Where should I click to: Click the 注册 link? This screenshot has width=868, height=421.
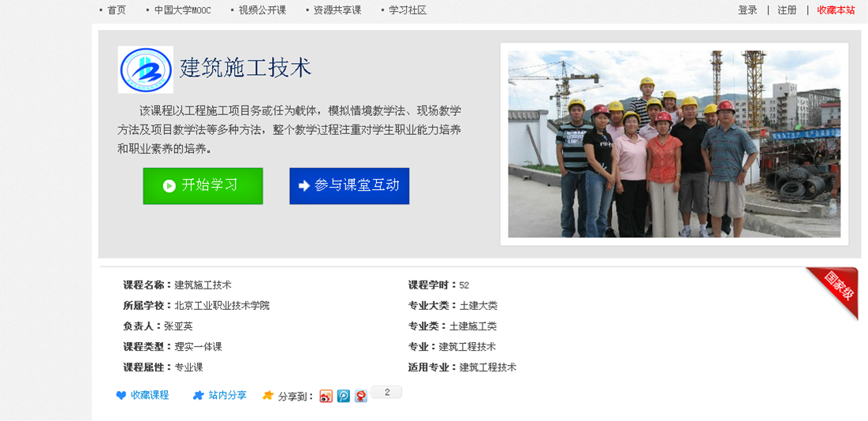787,10
